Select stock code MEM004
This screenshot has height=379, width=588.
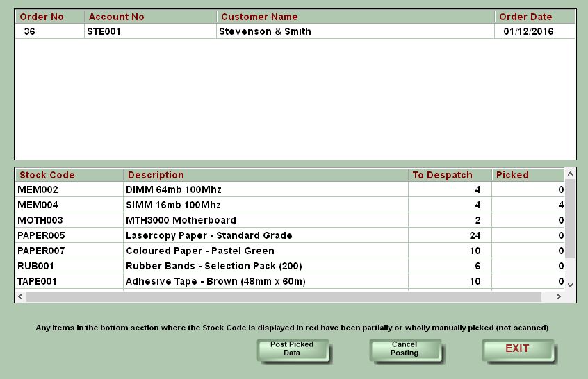click(x=70, y=205)
